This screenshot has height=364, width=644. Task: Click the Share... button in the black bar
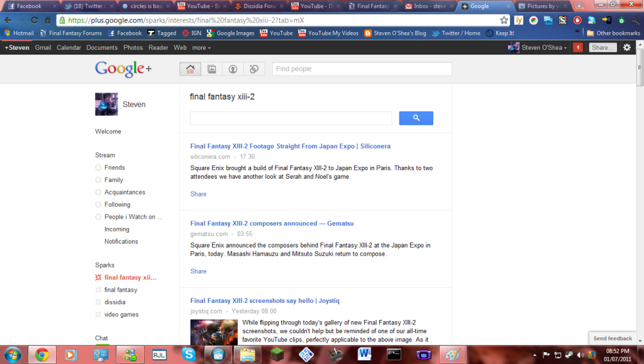coord(602,47)
